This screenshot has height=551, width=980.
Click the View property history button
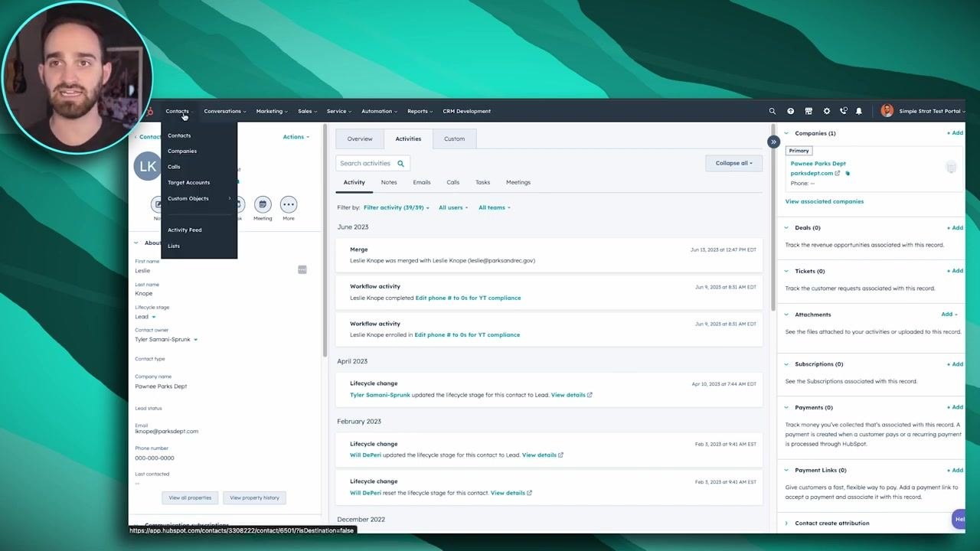point(254,497)
